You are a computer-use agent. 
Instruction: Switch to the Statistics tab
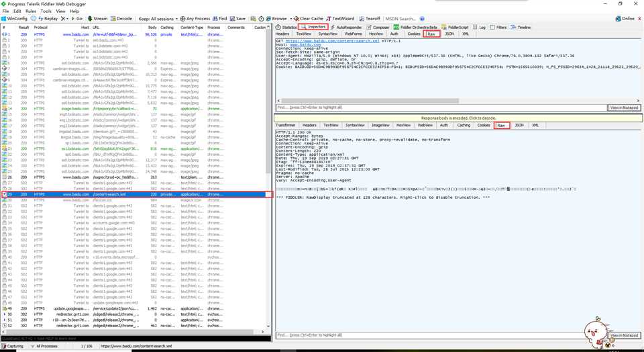tap(286, 27)
